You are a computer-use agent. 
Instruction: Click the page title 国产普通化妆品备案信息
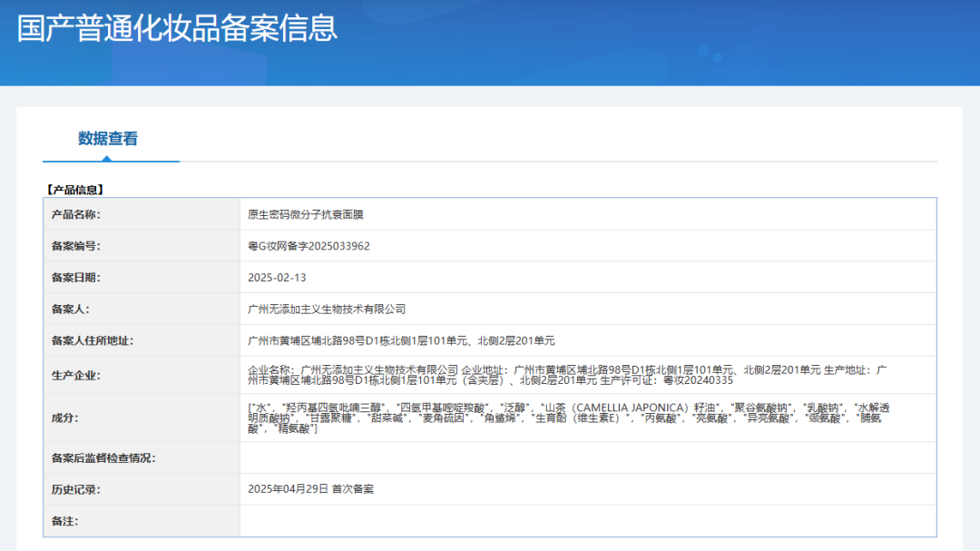[177, 28]
